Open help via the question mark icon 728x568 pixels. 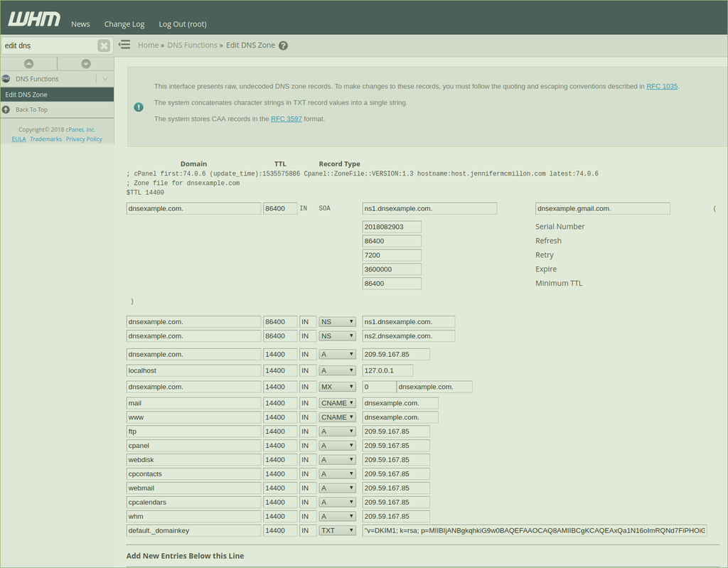(283, 44)
